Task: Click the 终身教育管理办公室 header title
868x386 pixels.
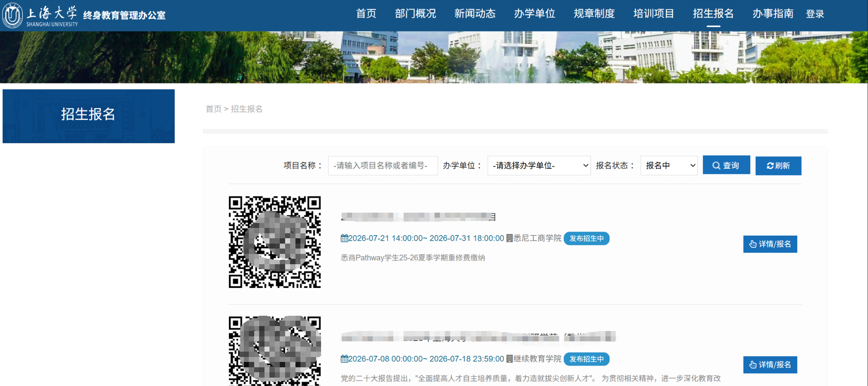Action: coord(124,15)
